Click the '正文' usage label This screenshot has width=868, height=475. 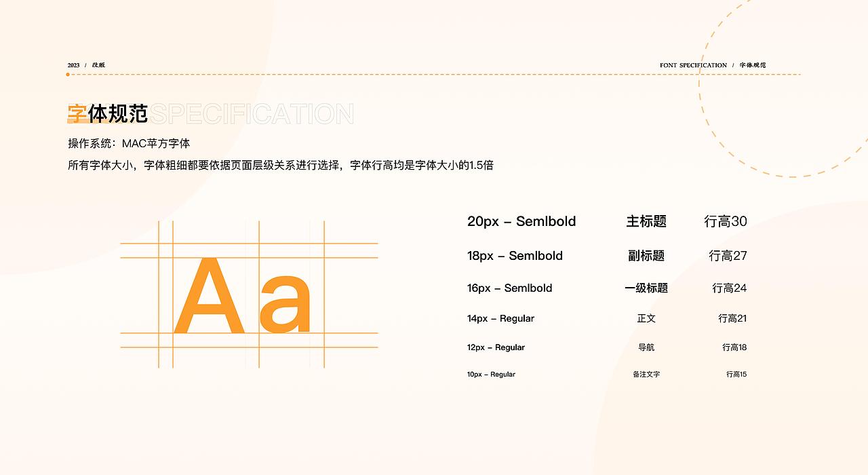click(x=646, y=318)
